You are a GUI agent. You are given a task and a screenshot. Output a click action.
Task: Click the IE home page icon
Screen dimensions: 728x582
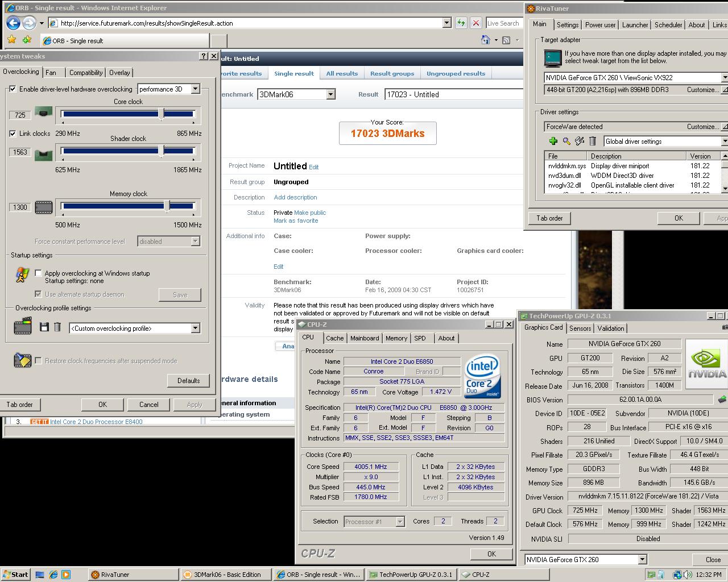[485, 40]
